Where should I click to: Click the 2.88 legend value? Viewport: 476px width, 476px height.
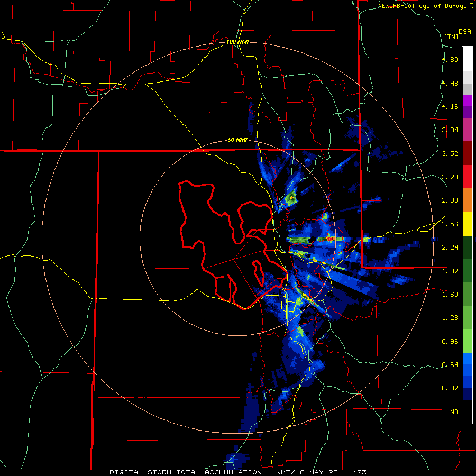(x=450, y=200)
